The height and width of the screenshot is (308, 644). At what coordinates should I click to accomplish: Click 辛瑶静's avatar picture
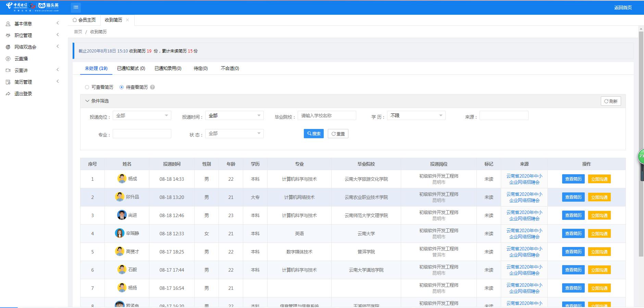[x=119, y=233]
